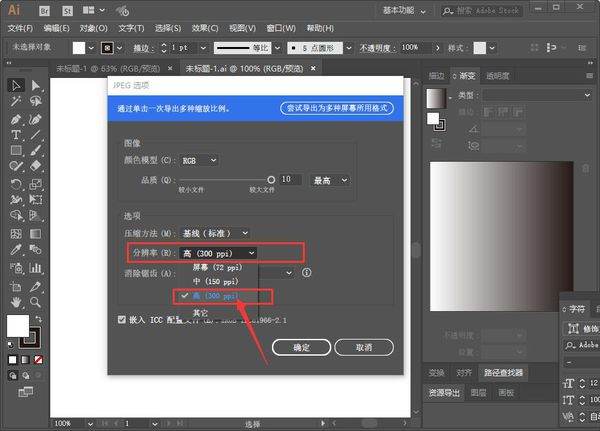
Task: Click the 品质 quality slider handle
Action: click(270, 179)
